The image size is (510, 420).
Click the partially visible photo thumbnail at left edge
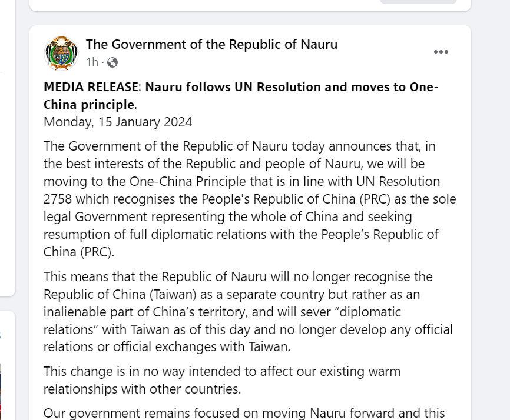(1, 391)
